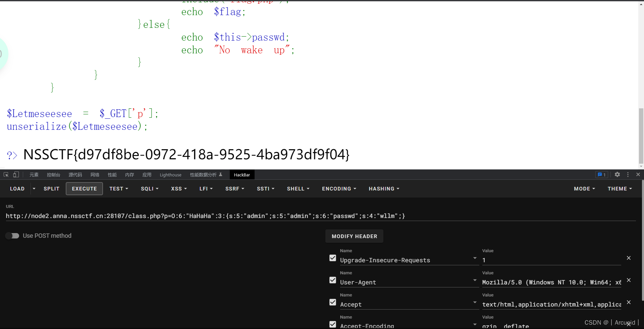Click the NSSCTF flag text
The image size is (644, 329).
(x=186, y=154)
